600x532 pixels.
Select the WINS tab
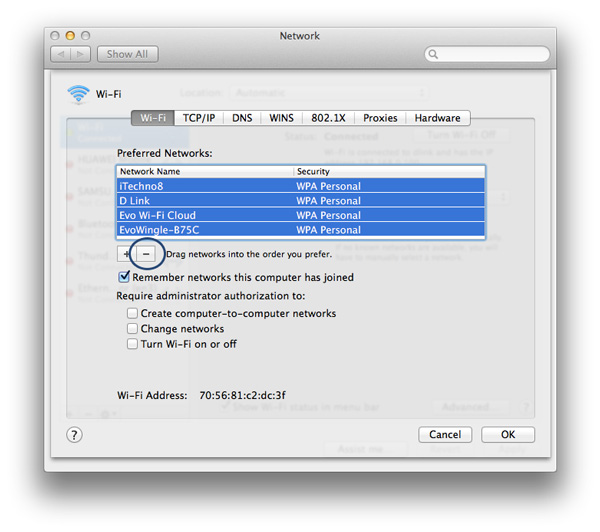pyautogui.click(x=281, y=118)
